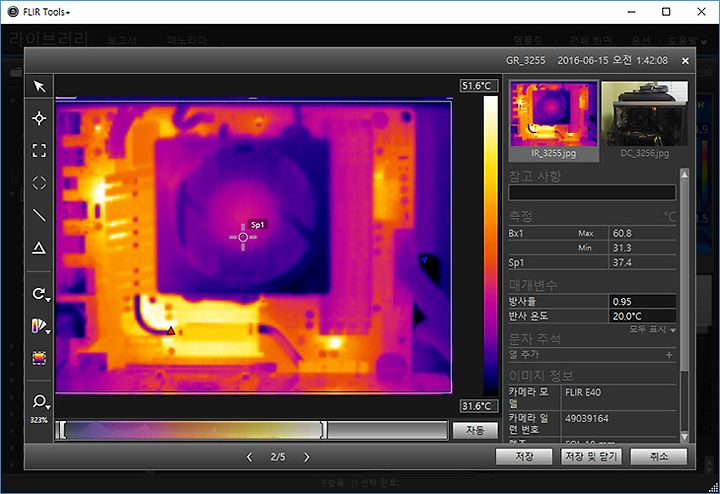
Task: Edit the 방사율 emissivity value 0.95
Action: tap(642, 302)
